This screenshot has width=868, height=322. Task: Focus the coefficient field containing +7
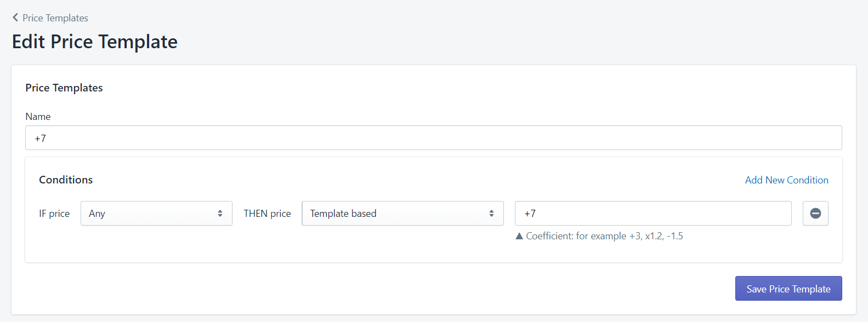coord(653,214)
